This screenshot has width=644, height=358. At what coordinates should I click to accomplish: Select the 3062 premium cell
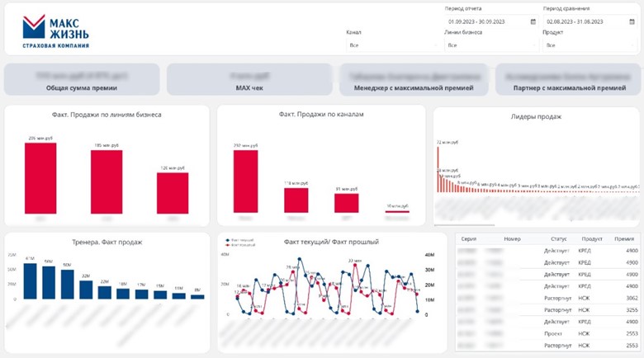point(632,298)
